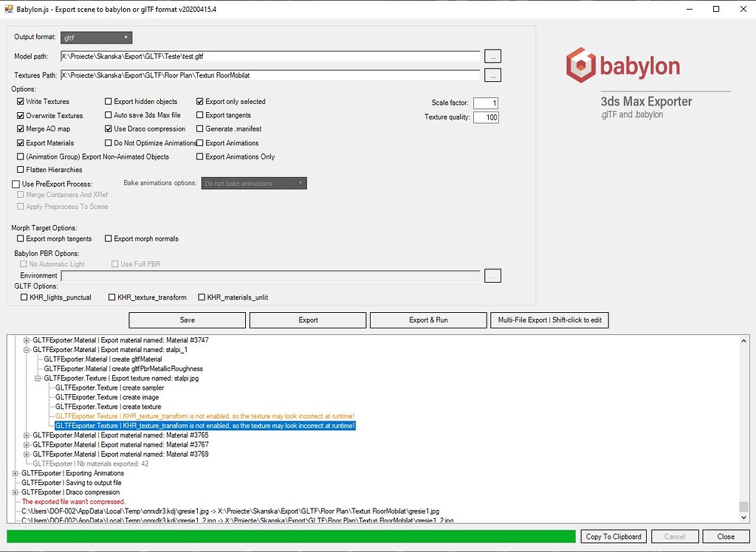
Task: Click the Multi-File Export button
Action: pos(549,320)
